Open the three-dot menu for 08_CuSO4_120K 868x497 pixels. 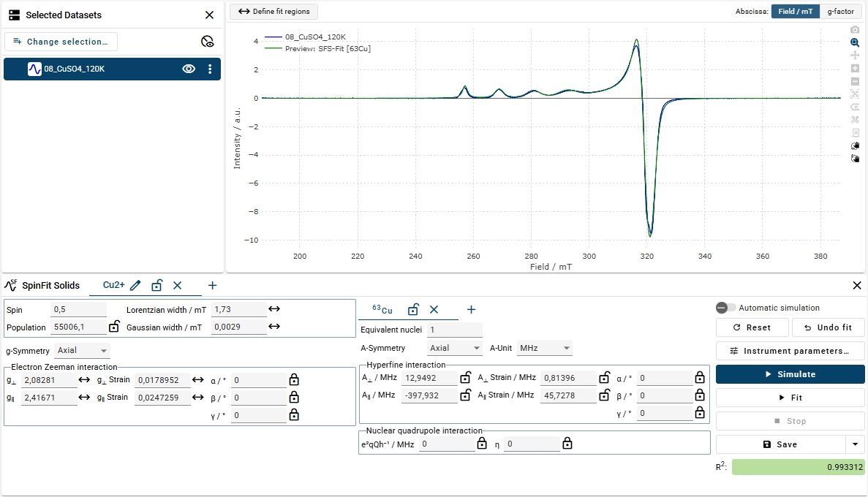(x=210, y=69)
